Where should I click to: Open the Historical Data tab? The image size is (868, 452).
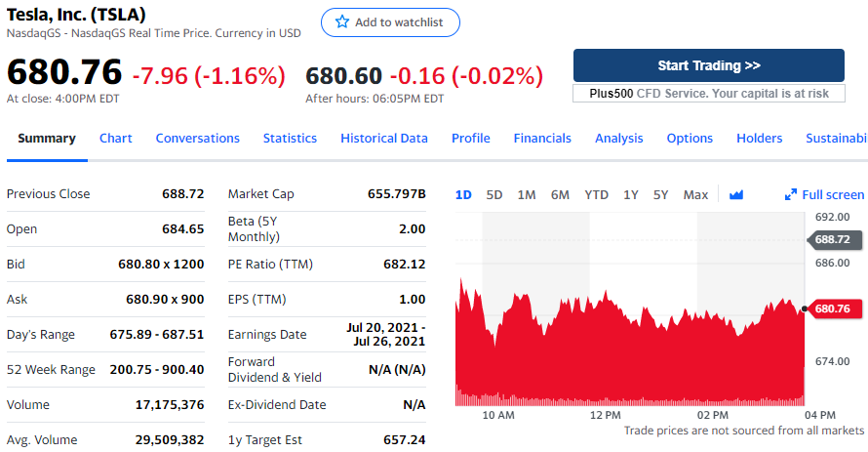click(x=384, y=138)
